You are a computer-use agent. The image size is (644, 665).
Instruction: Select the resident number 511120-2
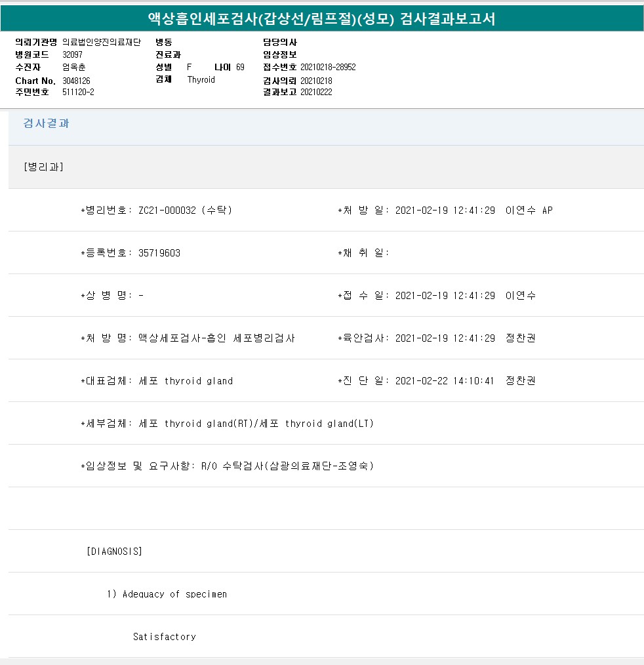click(x=79, y=92)
